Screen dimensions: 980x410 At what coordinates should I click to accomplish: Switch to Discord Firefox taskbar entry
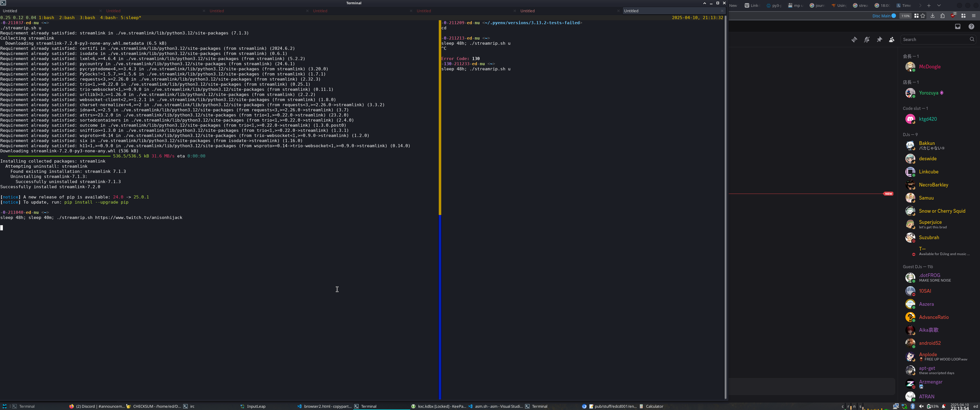(97, 406)
